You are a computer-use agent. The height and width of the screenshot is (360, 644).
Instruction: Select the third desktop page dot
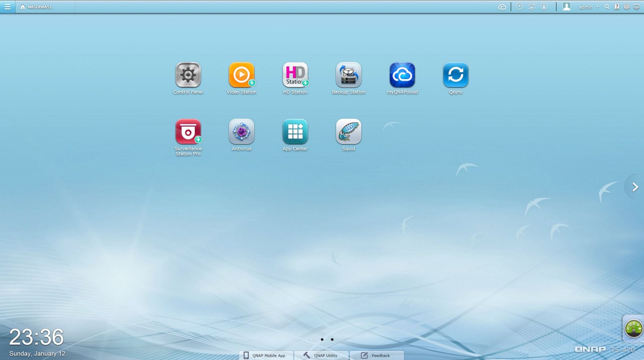coord(332,339)
